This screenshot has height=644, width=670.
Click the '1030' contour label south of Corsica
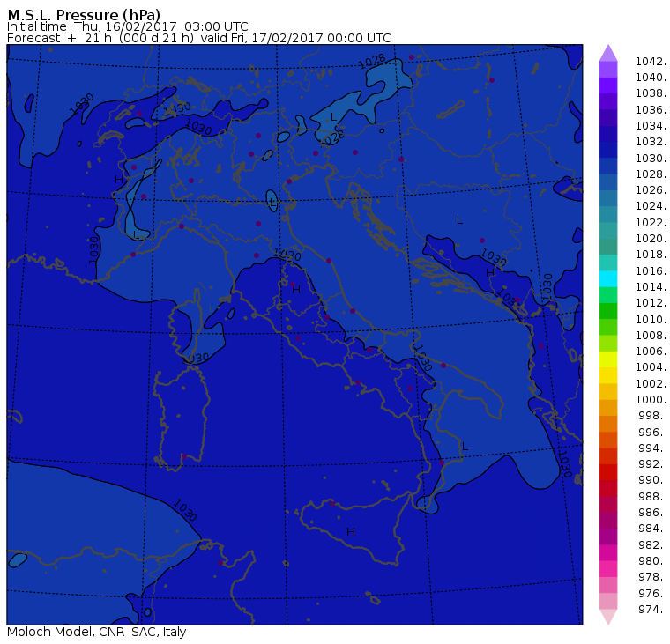197,358
